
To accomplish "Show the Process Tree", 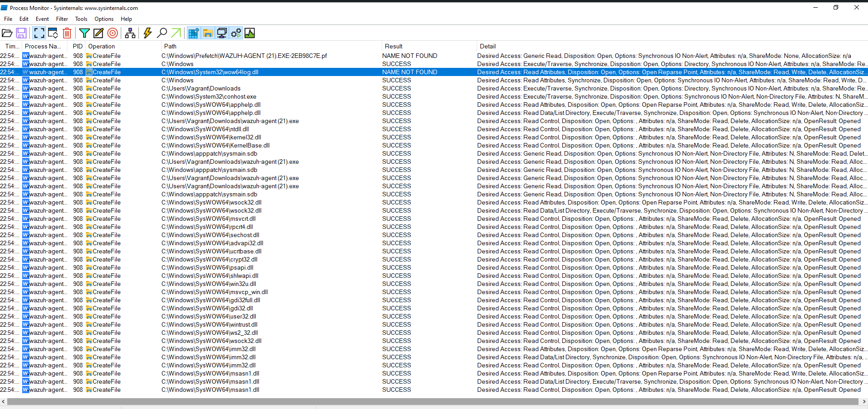I will point(130,33).
